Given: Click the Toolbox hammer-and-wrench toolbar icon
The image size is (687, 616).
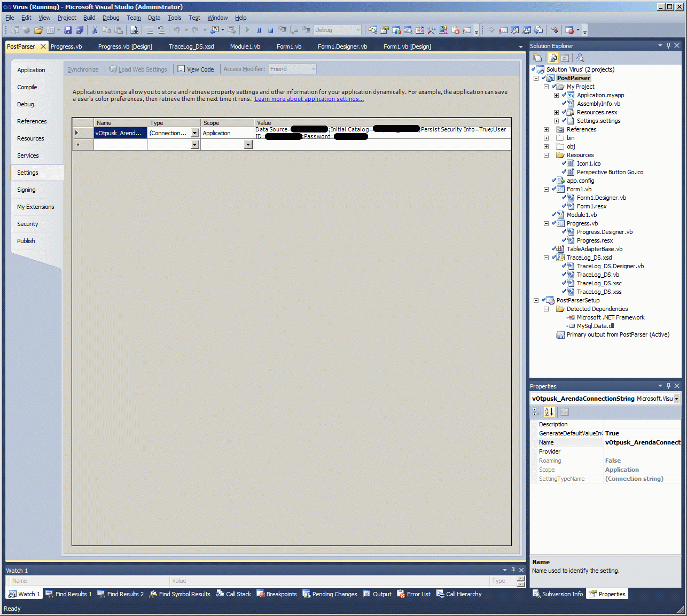Looking at the screenshot, I should coord(431,30).
